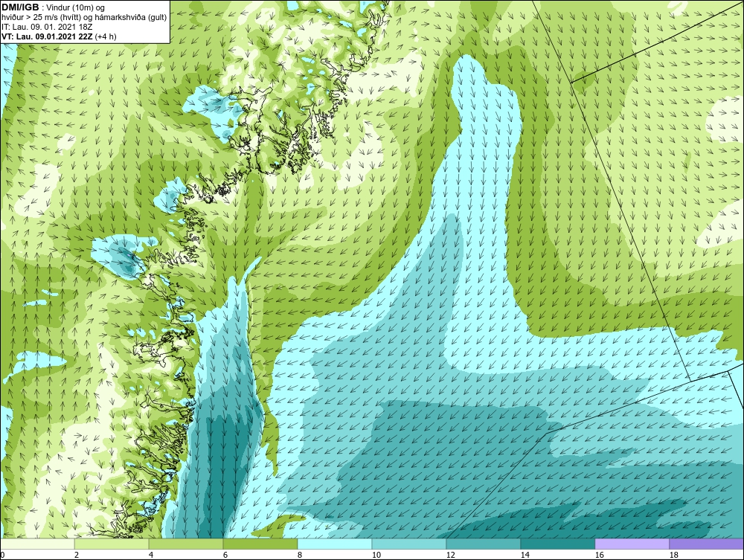The width and height of the screenshot is (744, 560).
Task: Click the legend scale label '2'
Action: (77, 555)
